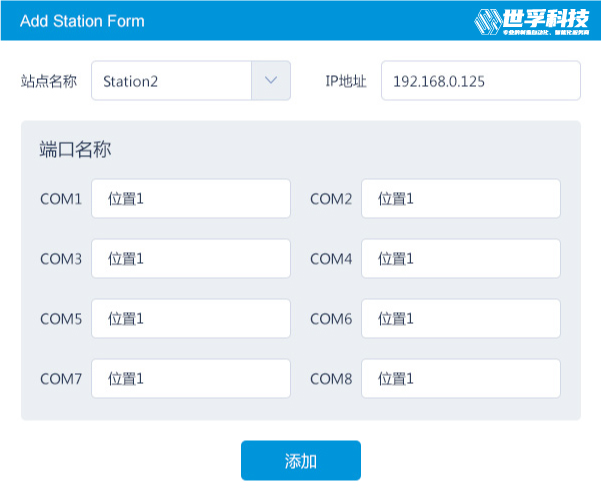Click the 站点名称 label
This screenshot has width=601, height=501.
coord(49,81)
